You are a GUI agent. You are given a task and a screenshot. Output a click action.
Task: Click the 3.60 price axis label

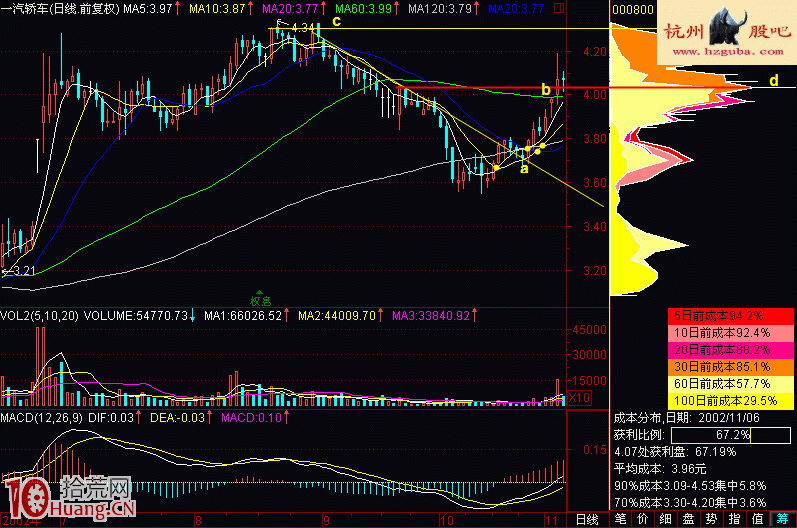click(595, 182)
